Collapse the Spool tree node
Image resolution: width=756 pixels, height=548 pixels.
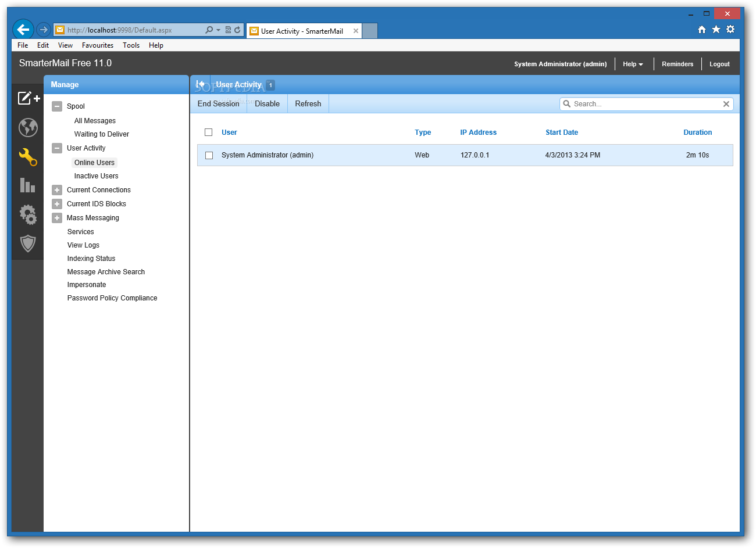pos(57,106)
